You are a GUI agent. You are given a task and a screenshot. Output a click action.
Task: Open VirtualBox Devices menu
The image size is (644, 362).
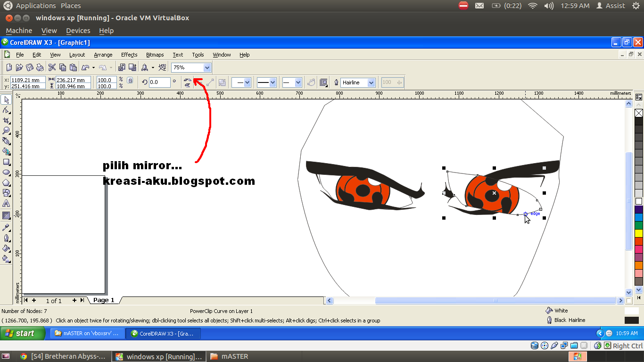(78, 31)
